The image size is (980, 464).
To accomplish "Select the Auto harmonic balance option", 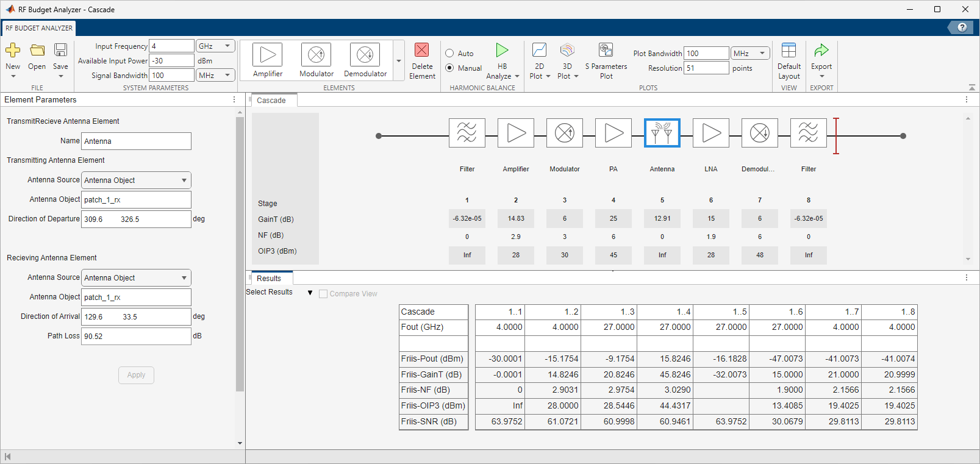I will (x=449, y=54).
